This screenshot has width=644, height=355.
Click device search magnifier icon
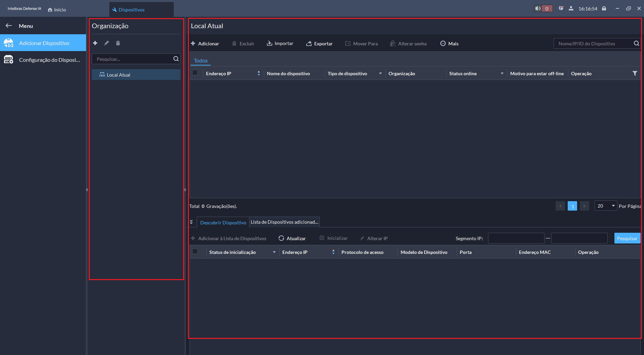click(637, 43)
